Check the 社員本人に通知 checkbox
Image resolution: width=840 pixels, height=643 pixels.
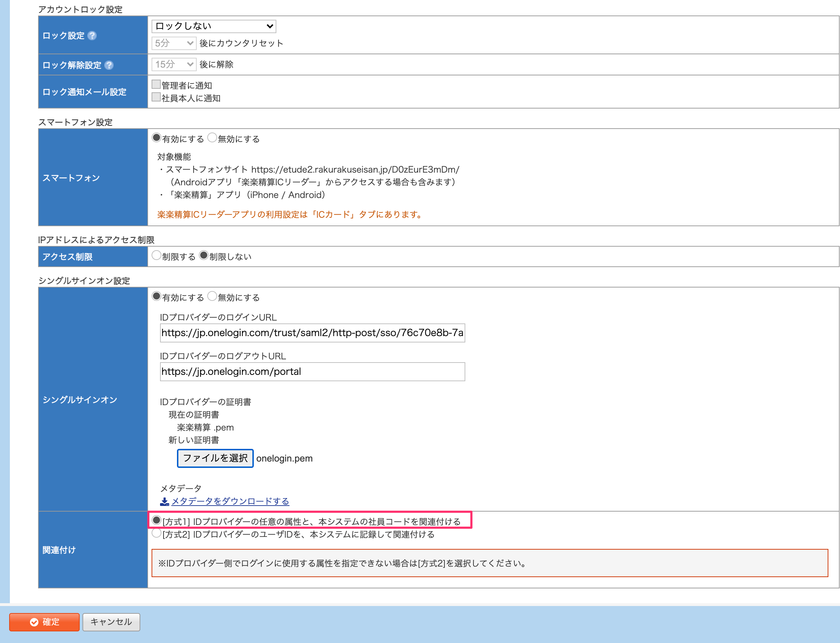(156, 97)
